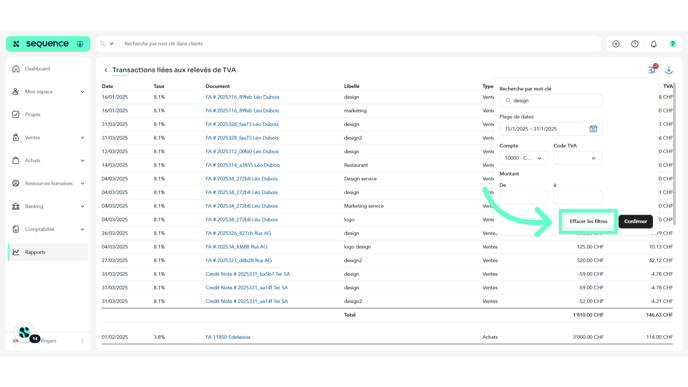Open FA # 2025327_d4b28 Rus AG link
The image size is (688, 387).
click(x=239, y=260)
